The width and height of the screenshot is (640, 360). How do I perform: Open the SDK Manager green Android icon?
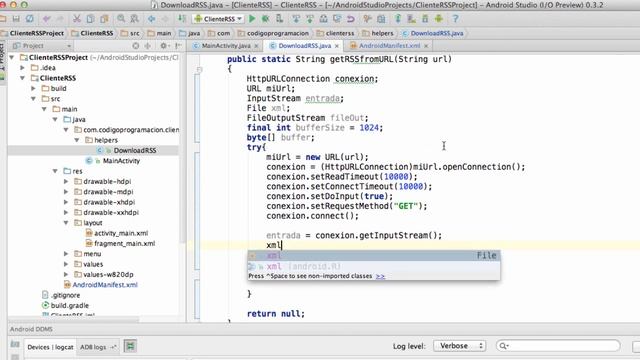click(x=439, y=19)
